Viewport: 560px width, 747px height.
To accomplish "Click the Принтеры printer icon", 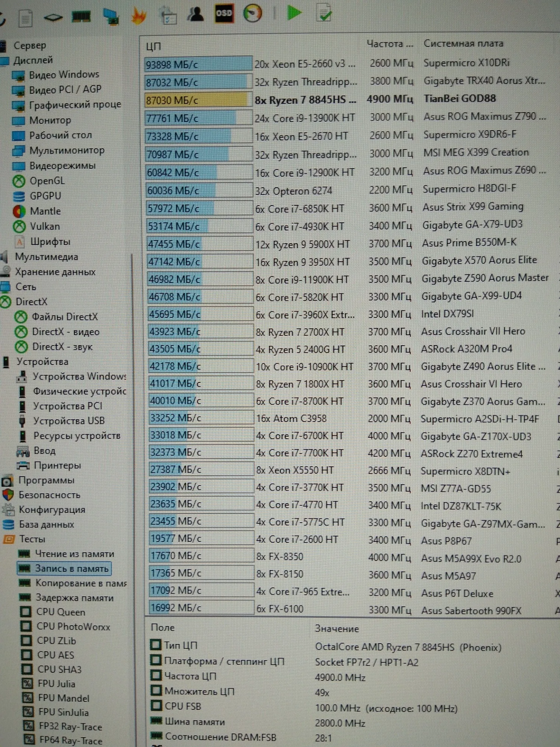I will click(23, 465).
